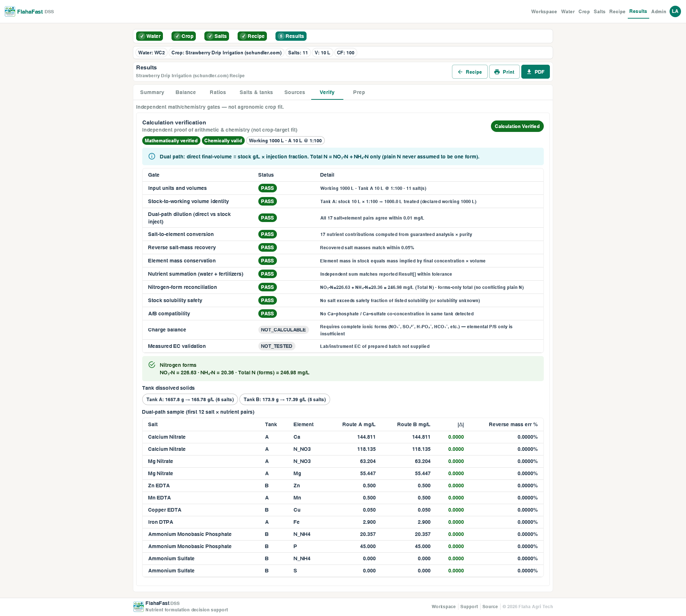Select the Element mass conservation gate text
The width and height of the screenshot is (686, 616).
point(182,261)
